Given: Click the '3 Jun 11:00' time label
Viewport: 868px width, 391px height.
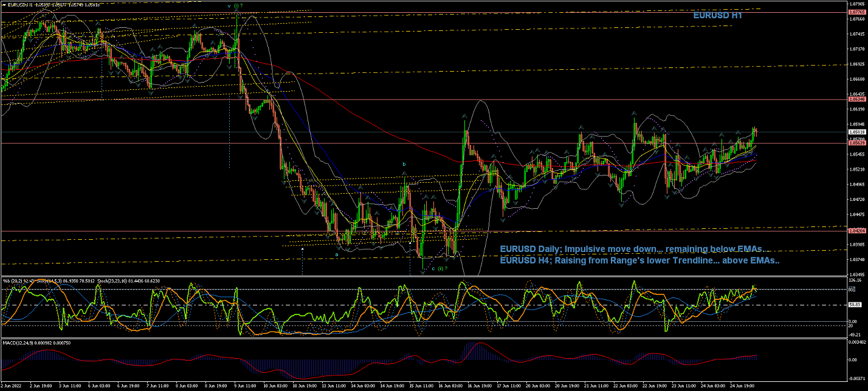Looking at the screenshot, I should (x=70, y=386).
